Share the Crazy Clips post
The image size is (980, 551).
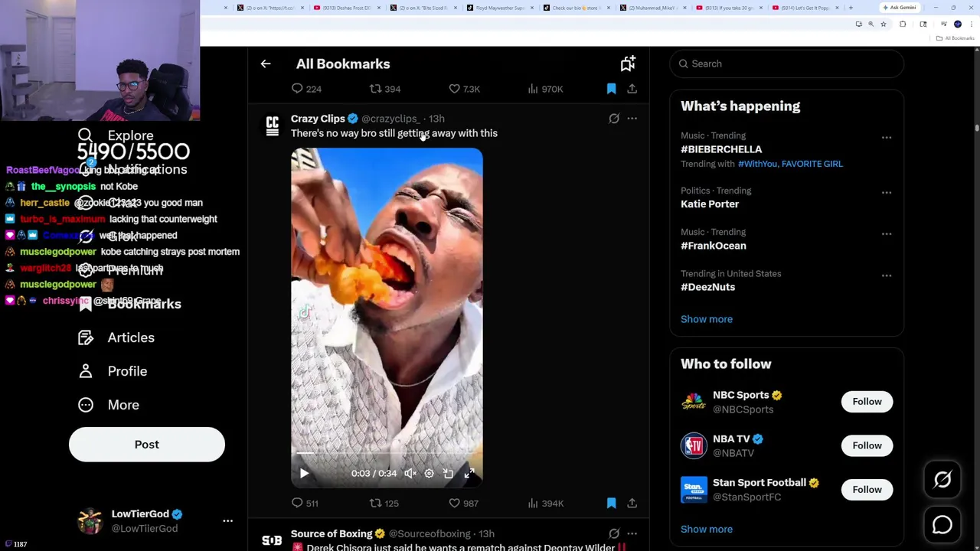[632, 503]
